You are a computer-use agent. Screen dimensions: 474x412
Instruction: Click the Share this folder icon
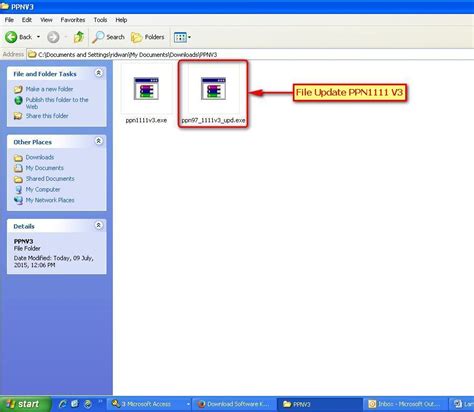tap(18, 116)
